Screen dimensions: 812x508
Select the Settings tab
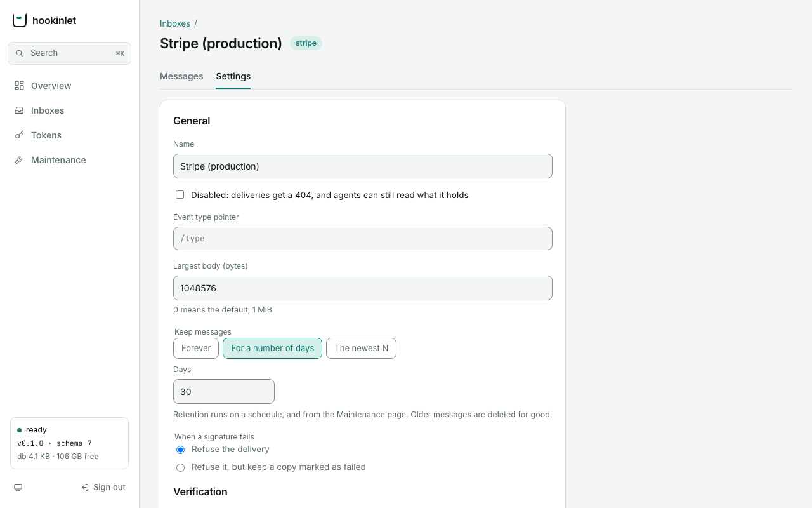[233, 76]
